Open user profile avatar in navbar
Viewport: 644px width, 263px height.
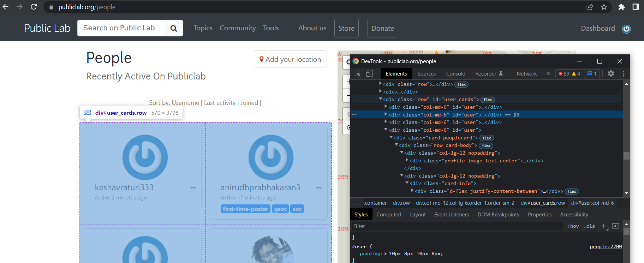[626, 29]
